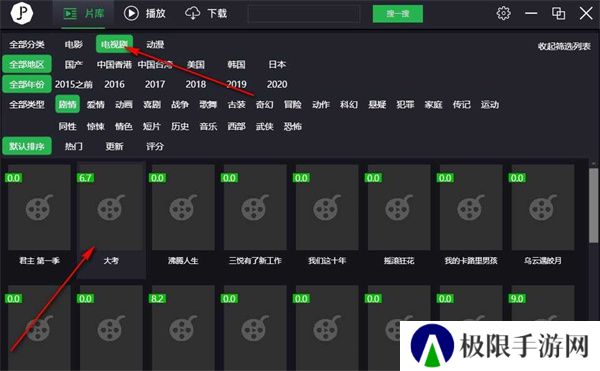Select 全部年份 year filter
The width and height of the screenshot is (600, 371).
pyautogui.click(x=27, y=84)
